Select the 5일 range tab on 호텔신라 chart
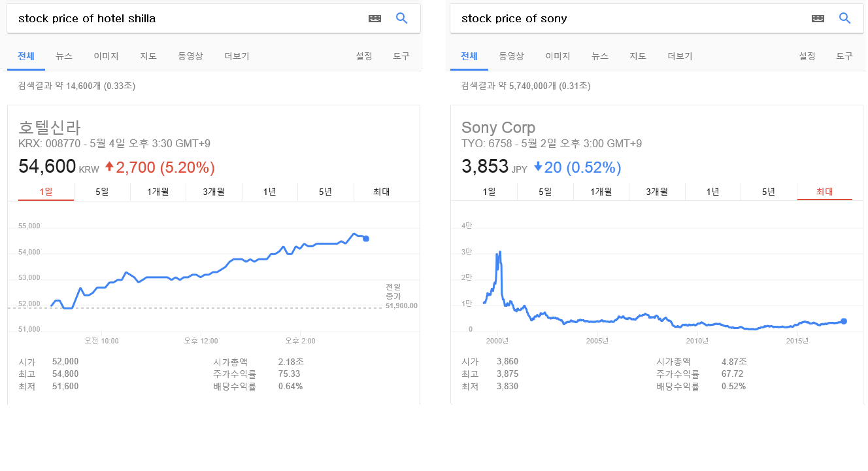Screen dimensions: 868x471 (102, 192)
